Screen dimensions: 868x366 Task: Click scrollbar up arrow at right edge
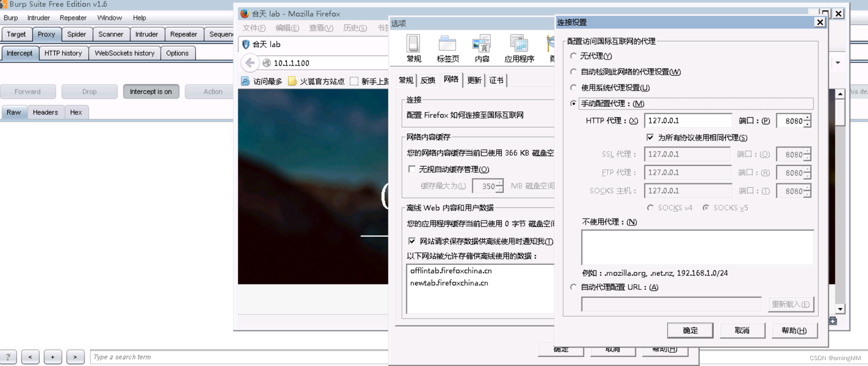point(840,94)
